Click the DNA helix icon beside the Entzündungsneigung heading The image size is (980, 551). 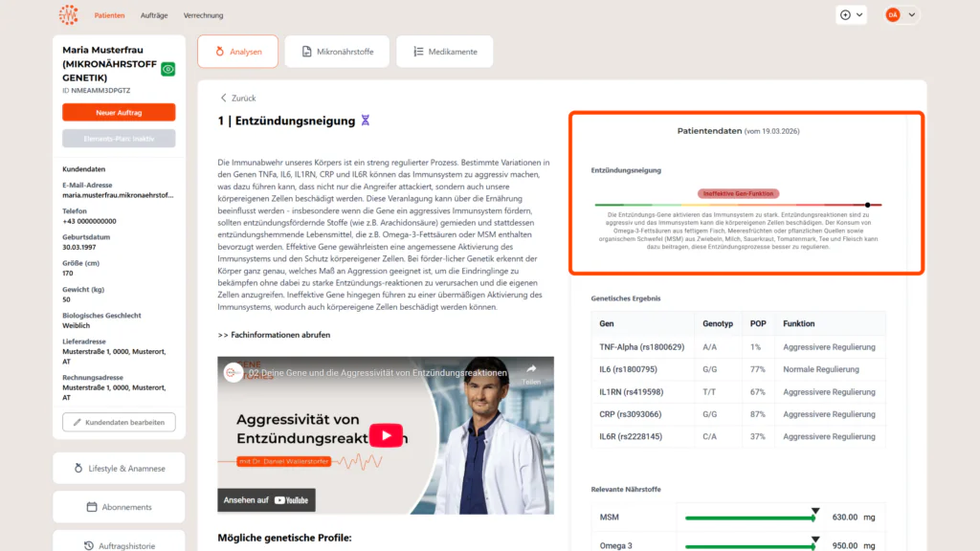point(365,121)
